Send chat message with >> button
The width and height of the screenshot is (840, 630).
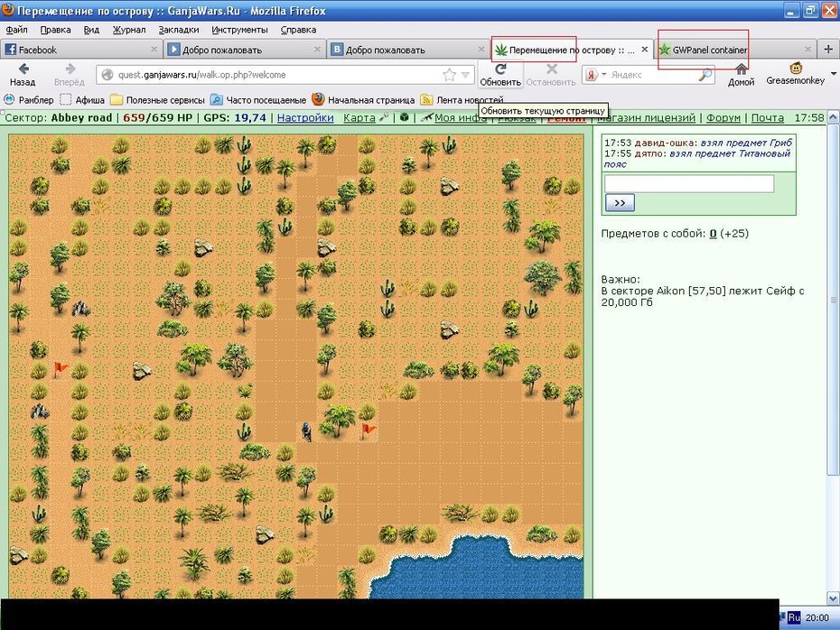pyautogui.click(x=620, y=203)
